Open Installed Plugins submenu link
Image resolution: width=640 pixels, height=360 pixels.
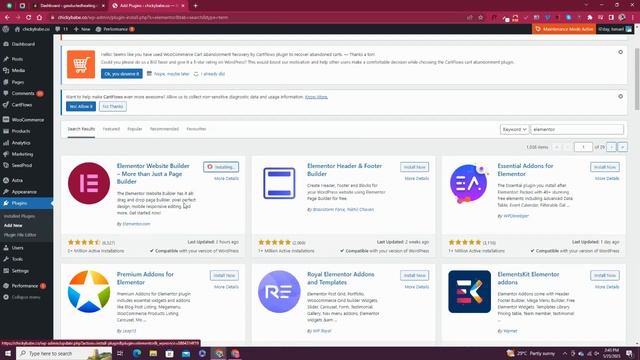pyautogui.click(x=19, y=216)
